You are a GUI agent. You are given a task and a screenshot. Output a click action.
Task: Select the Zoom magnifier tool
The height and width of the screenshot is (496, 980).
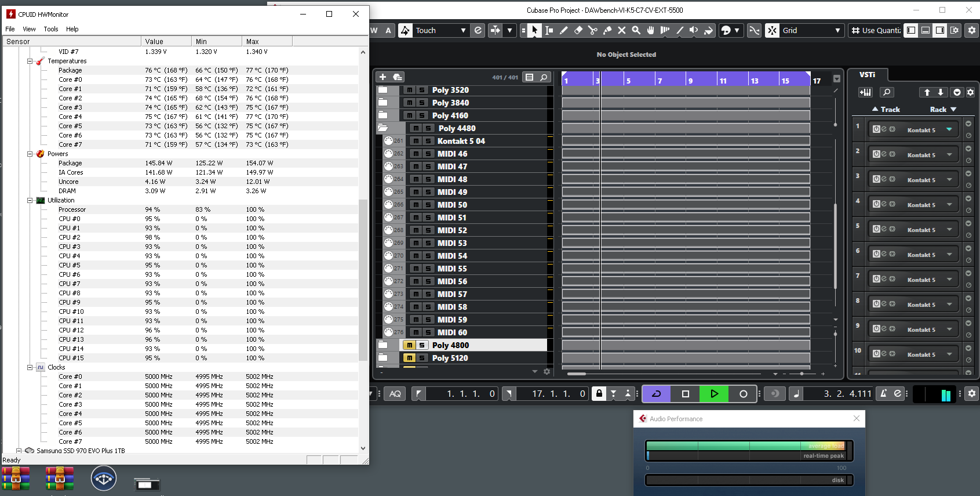[636, 30]
